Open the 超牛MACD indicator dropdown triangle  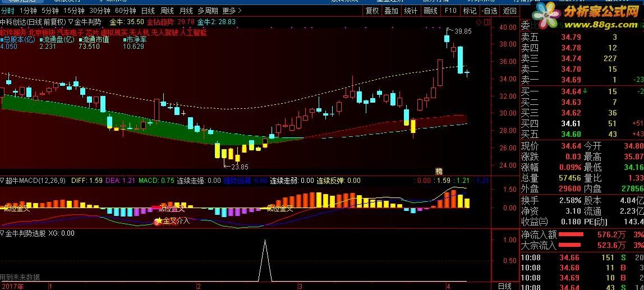(x=2, y=180)
